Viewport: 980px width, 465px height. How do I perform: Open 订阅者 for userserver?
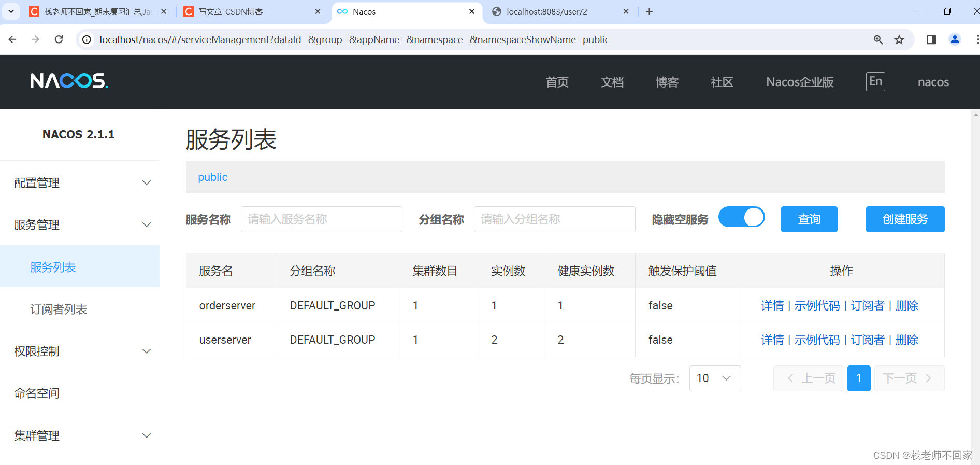tap(868, 340)
